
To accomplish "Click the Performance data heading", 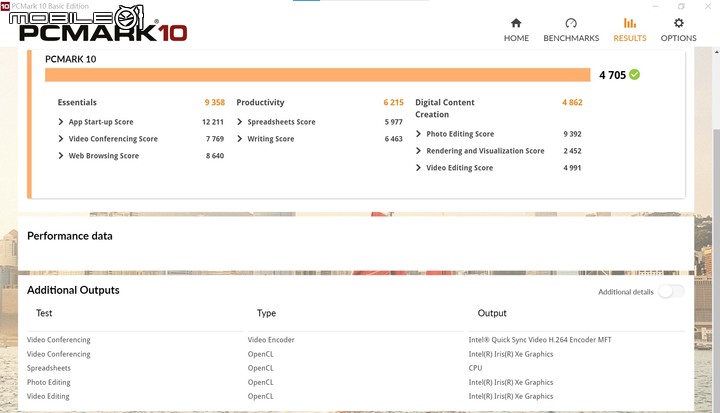I will (70, 236).
